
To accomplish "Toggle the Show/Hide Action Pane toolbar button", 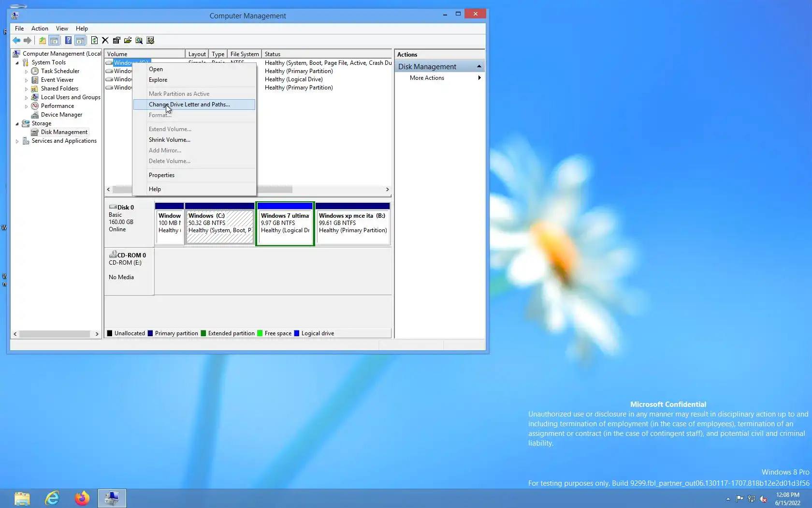I will 80,41.
